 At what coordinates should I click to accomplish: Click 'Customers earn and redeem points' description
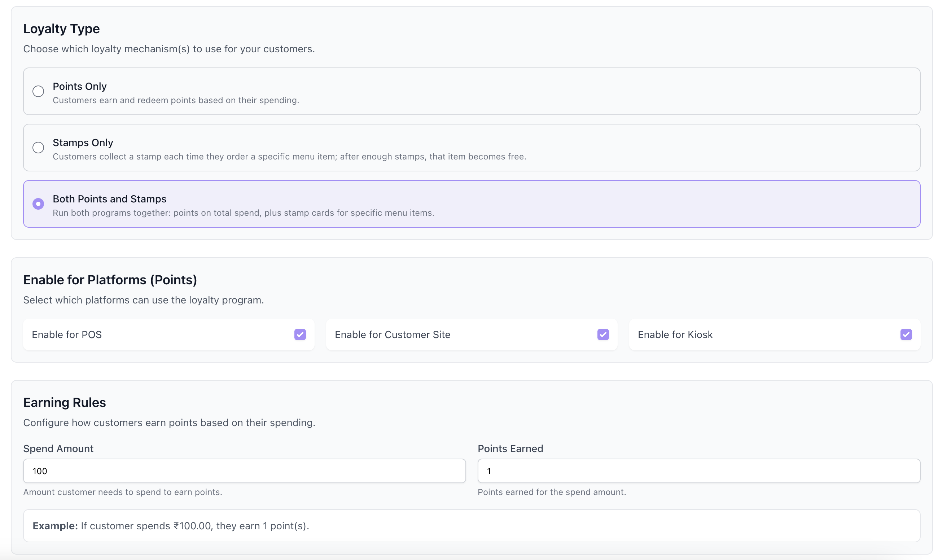[176, 100]
